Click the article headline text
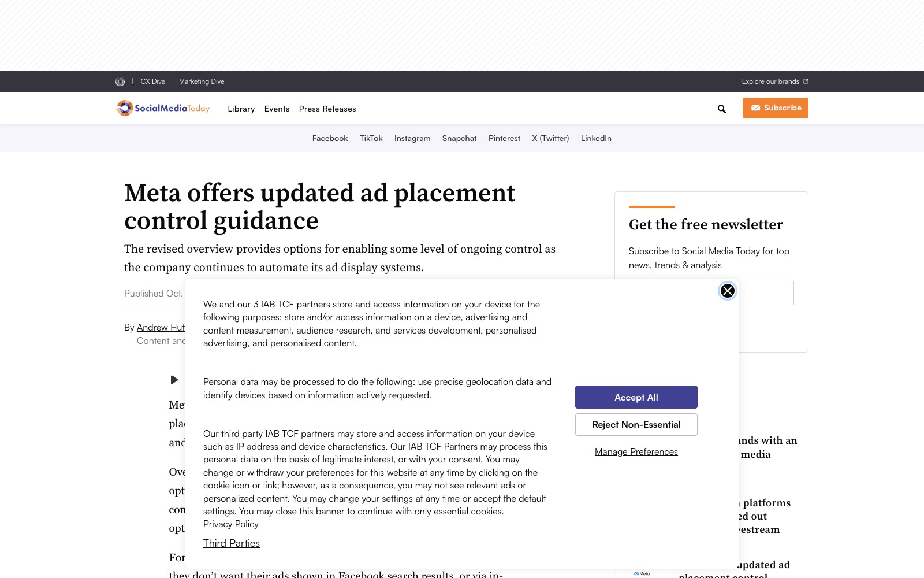The height and width of the screenshot is (578, 924). click(x=320, y=206)
